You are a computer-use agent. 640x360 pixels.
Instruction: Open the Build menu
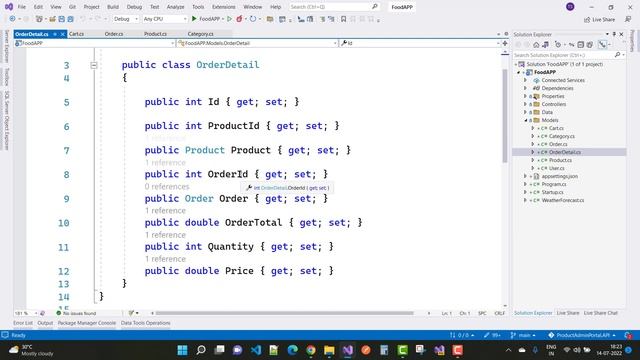click(x=113, y=7)
